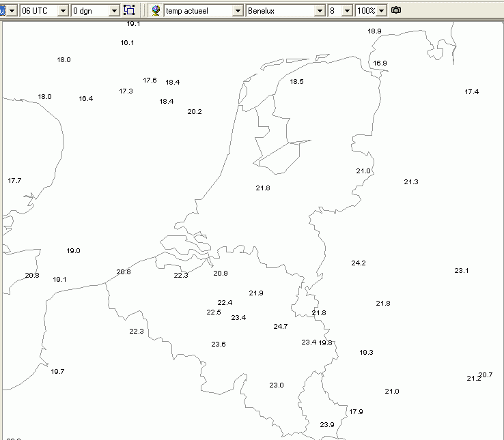Click the 23.9 reading in Luxembourg
Viewport: 504px width, 440px height.
click(x=327, y=424)
